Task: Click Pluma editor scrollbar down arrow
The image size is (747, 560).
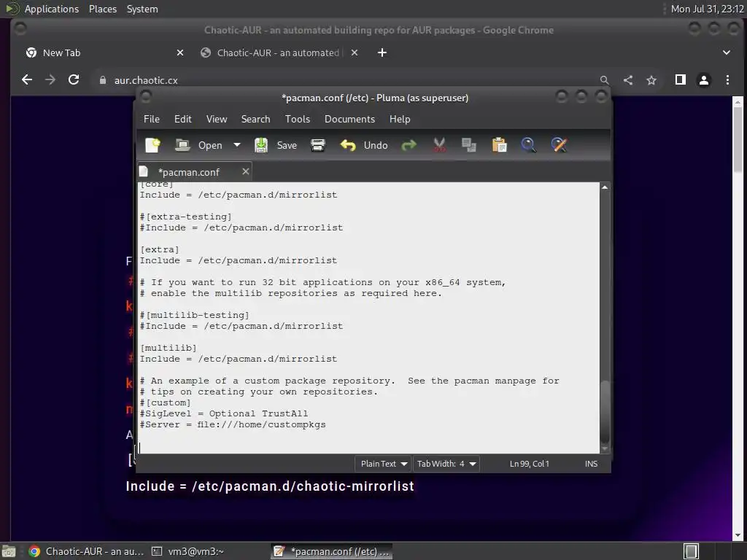Action: click(605, 448)
